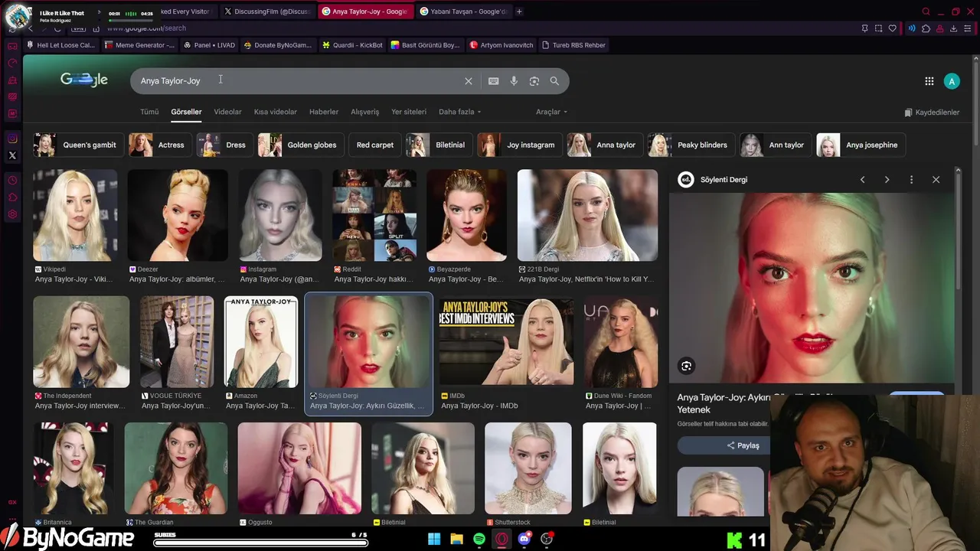This screenshot has height=551, width=980.
Task: Open the Google apps grid
Action: tap(929, 81)
